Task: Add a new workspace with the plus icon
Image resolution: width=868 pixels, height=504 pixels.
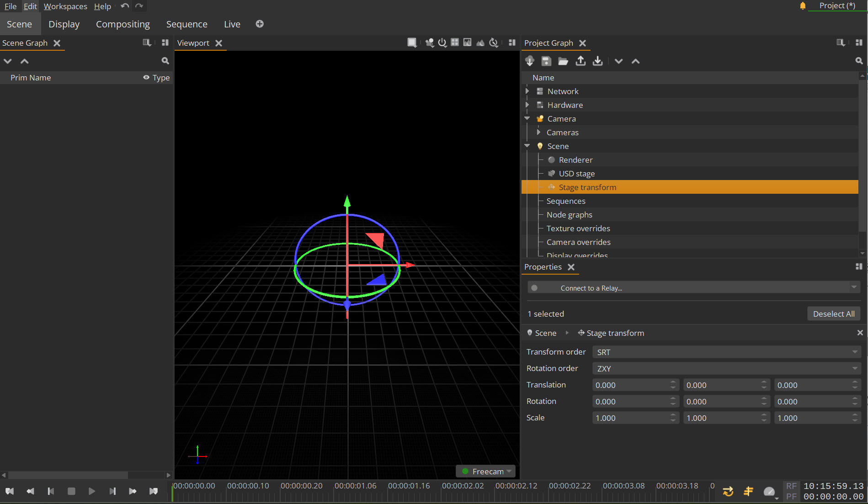Action: (260, 24)
